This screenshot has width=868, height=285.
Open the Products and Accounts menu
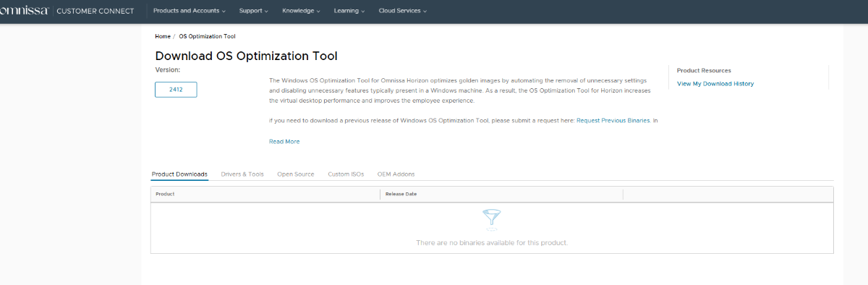tap(190, 11)
